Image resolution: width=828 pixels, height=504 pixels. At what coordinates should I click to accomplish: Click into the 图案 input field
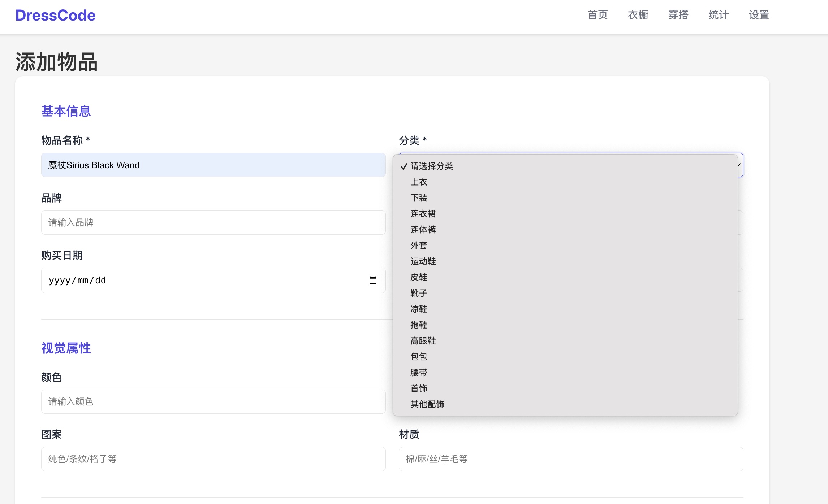click(x=213, y=459)
